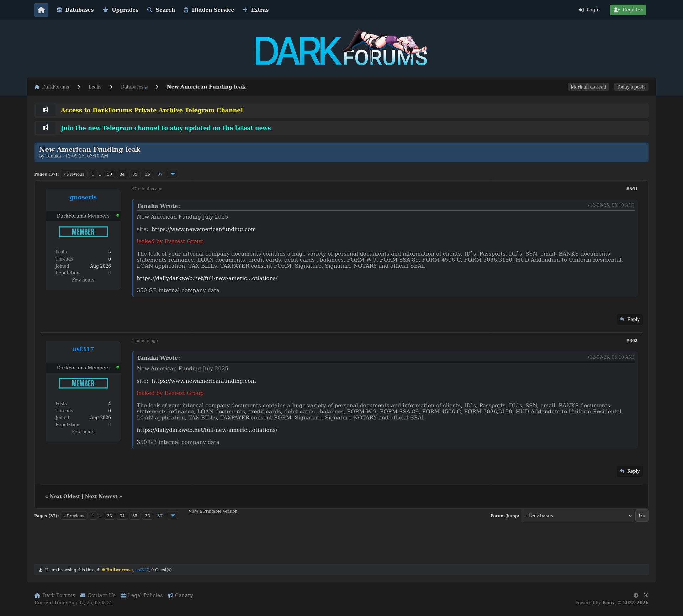This screenshot has width=683, height=616.
Task: Go to page 1 in bottom pagination
Action: (x=93, y=516)
